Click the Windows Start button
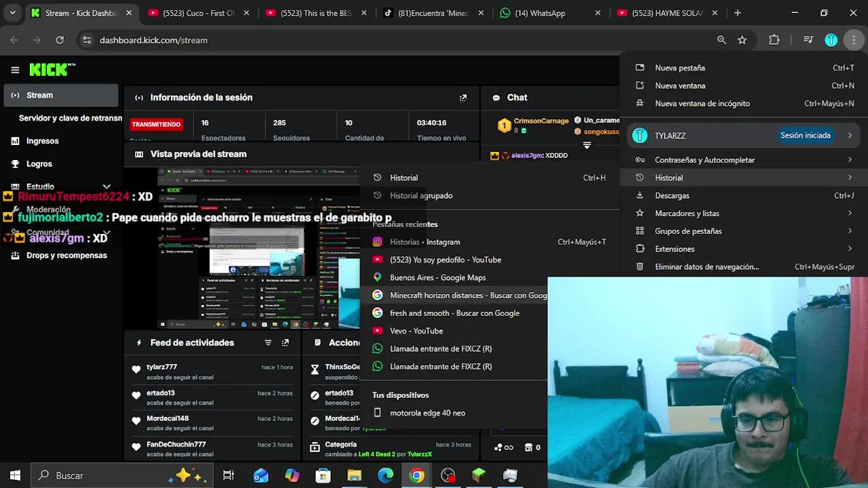Viewport: 868px width, 488px height. (x=15, y=475)
